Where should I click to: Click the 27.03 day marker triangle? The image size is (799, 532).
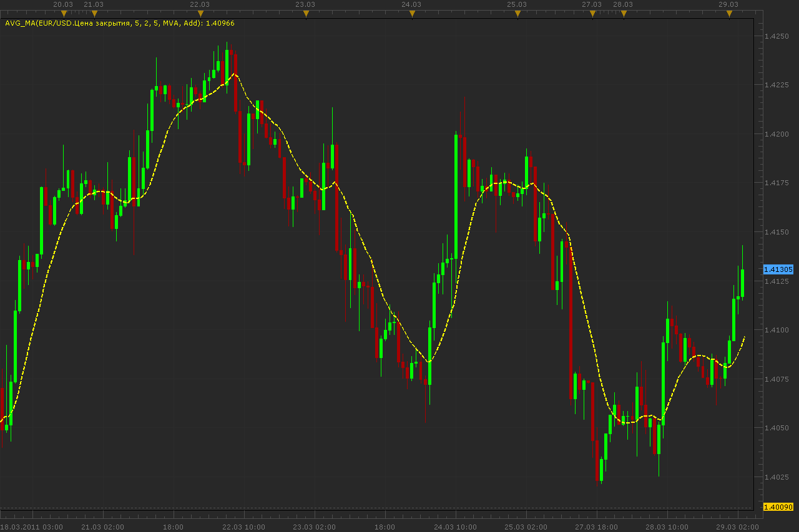[x=592, y=13]
